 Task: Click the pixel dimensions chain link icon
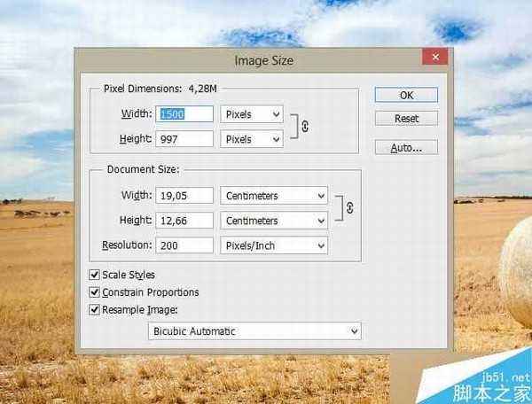point(306,127)
